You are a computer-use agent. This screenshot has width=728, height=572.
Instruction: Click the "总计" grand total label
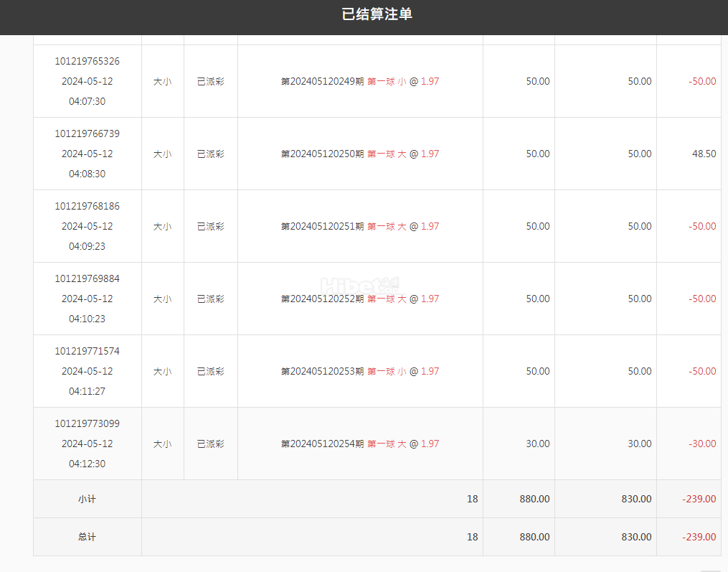click(x=88, y=537)
